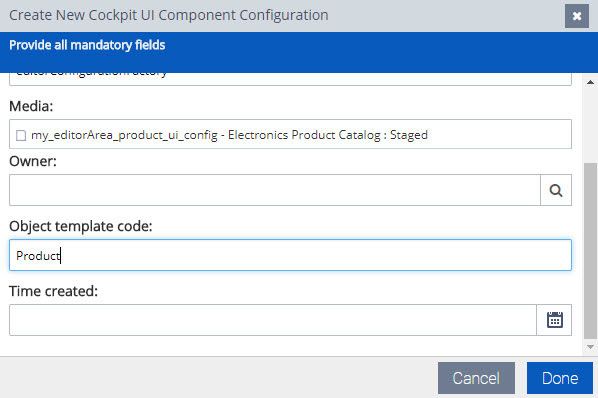Close the Create New Cockpit dialog
This screenshot has height=398, width=598.
[577, 16]
